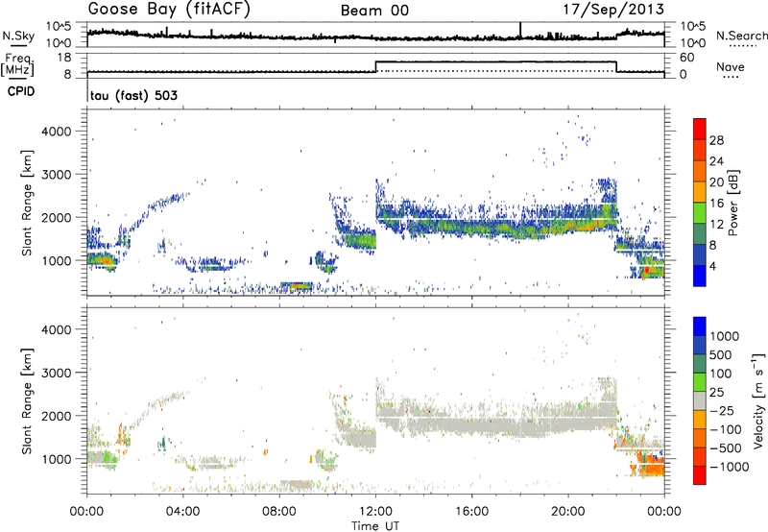Click the '12' label on Power colorbar
Image resolution: width=768 pixels, height=532 pixels.
point(716,225)
